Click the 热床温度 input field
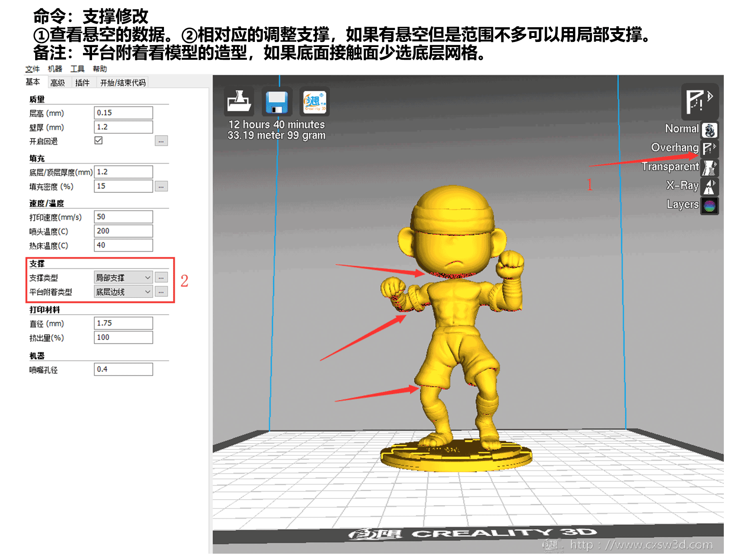 point(123,245)
